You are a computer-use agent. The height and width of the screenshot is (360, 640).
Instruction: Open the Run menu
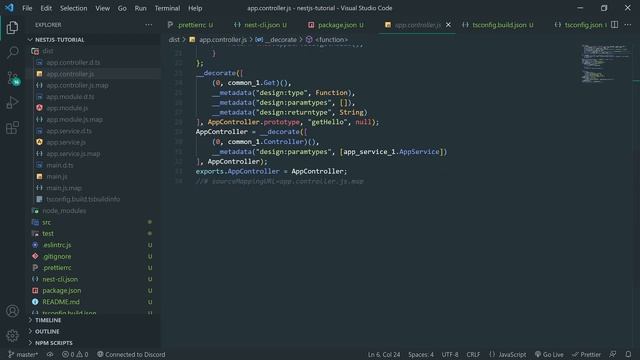tap(140, 8)
